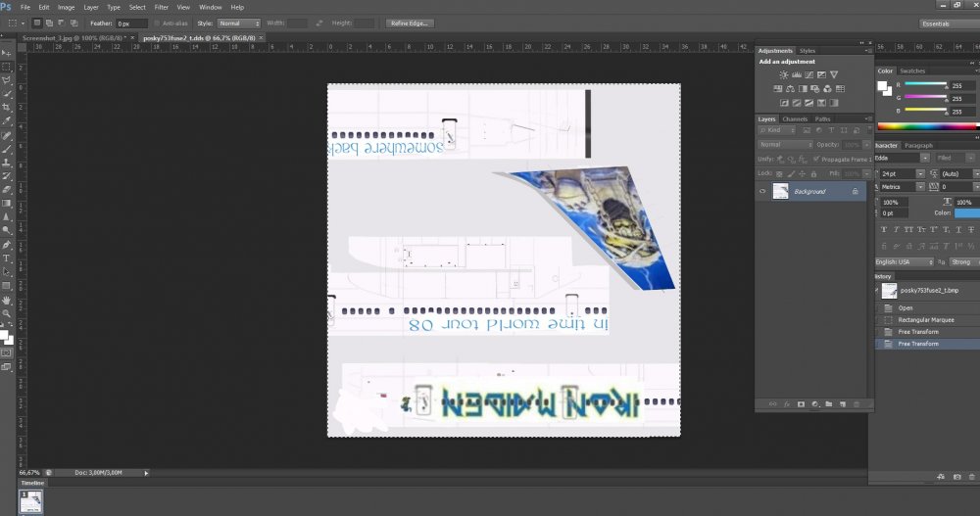Switch to Screenshot_3.jpg document tab
The height and width of the screenshot is (516, 980).
coord(73,38)
